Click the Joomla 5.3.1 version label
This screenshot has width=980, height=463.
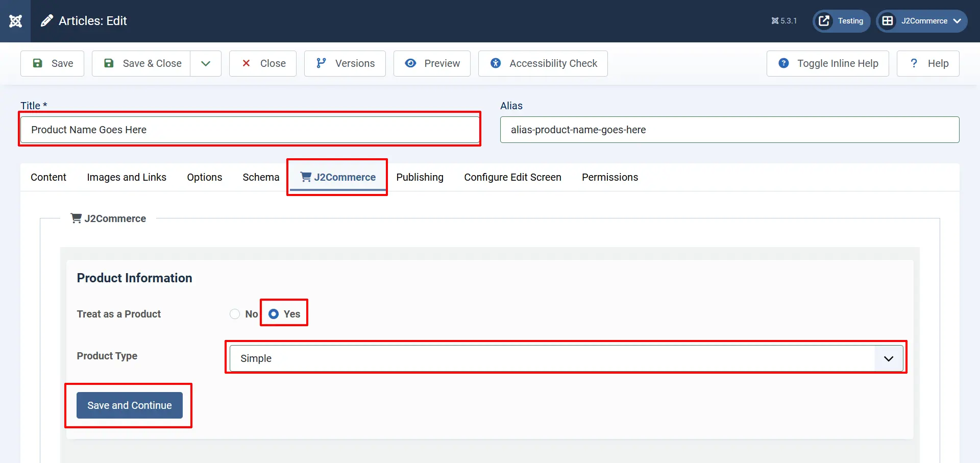point(784,21)
